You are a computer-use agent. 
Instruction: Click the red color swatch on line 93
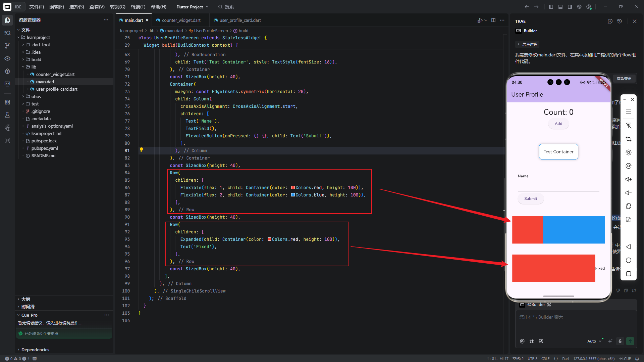click(269, 239)
